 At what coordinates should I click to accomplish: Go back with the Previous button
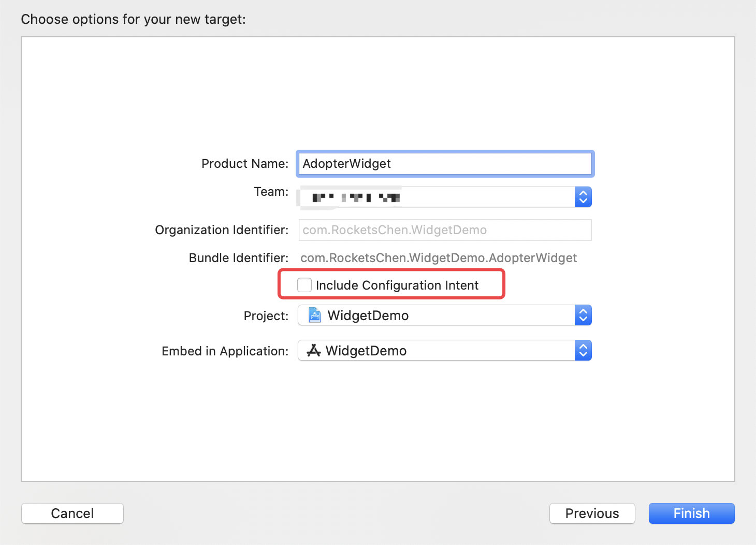(592, 513)
